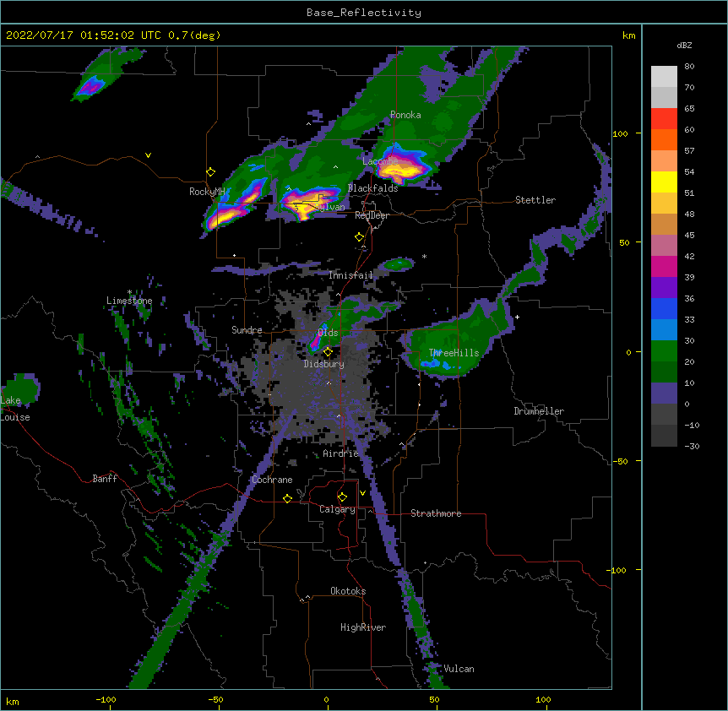This screenshot has width=728, height=711.
Task: Click the dBZ legend heading
Action: [684, 46]
